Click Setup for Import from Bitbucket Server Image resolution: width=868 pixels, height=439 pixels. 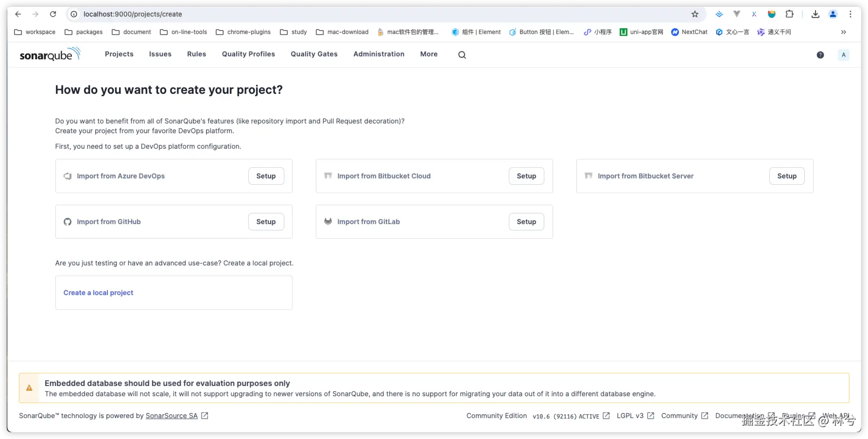787,176
